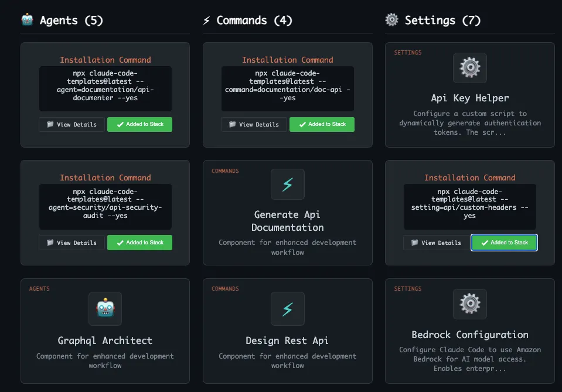The height and width of the screenshot is (392, 562).
Task: Click the Api Key Helper gear icon
Action: pyautogui.click(x=470, y=68)
